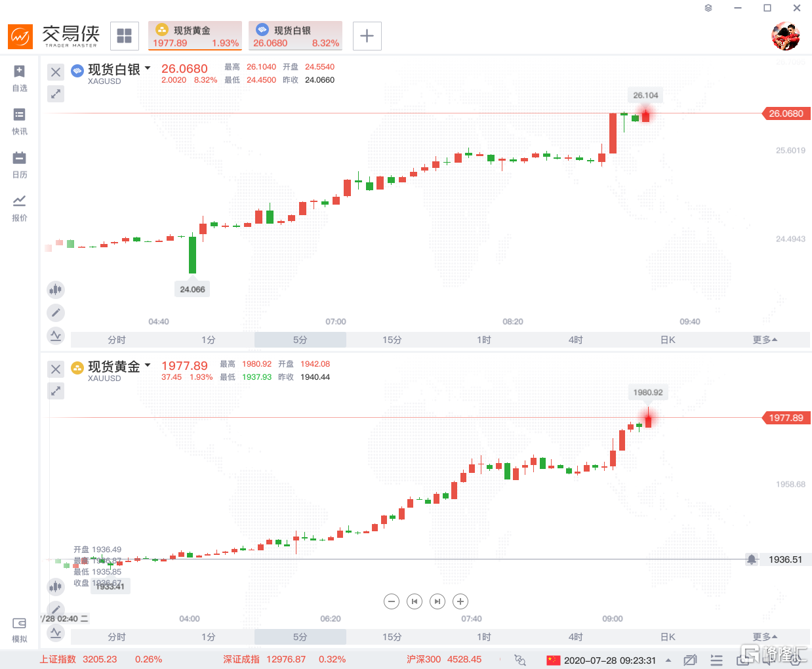Open the 现货黄金 symbol dropdown
This screenshot has width=812, height=669.
point(148,365)
